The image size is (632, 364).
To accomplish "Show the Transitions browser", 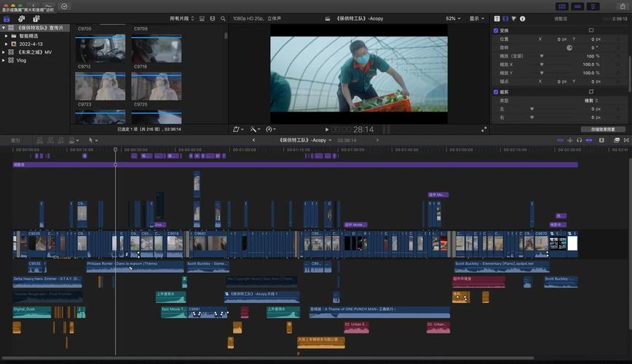I will click(626, 141).
